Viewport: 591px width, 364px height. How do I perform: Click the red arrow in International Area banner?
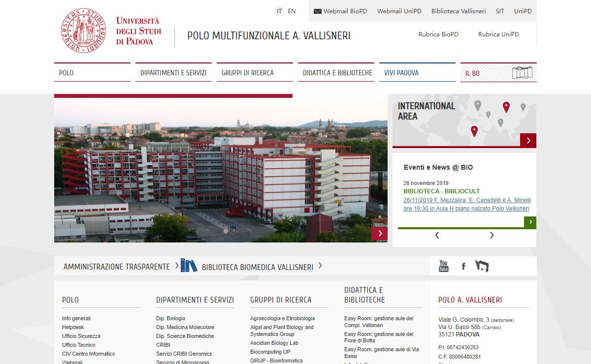coord(528,140)
